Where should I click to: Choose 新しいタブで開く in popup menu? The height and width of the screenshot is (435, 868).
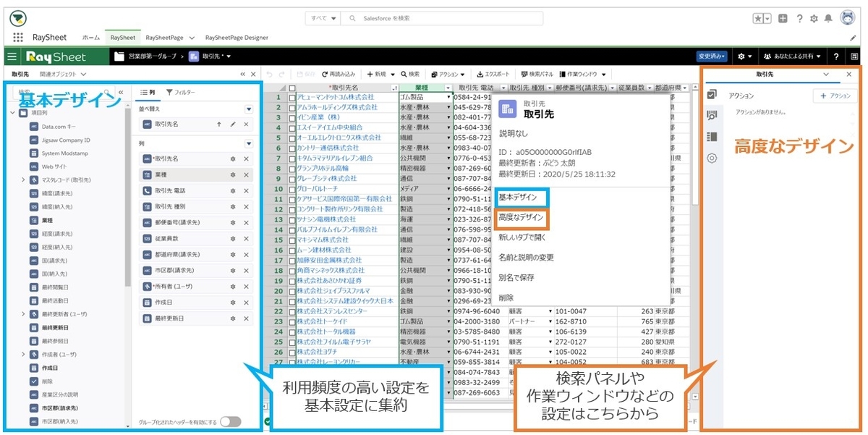tap(522, 237)
